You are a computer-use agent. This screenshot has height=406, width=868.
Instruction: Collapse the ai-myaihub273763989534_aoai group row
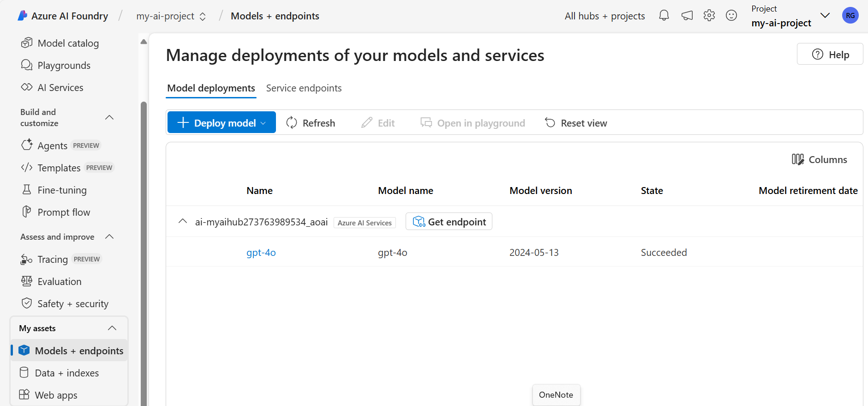coord(183,221)
